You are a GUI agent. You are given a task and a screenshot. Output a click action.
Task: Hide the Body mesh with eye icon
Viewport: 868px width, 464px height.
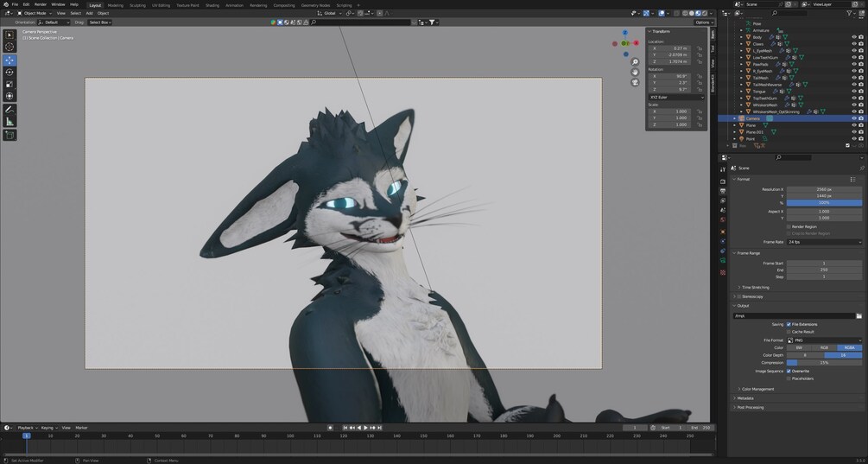coord(854,37)
